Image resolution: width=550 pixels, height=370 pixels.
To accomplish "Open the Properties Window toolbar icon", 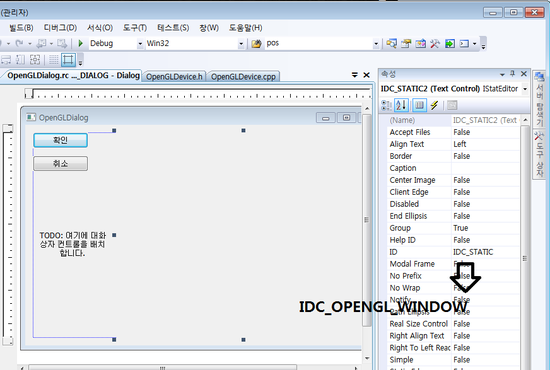I will 406,43.
